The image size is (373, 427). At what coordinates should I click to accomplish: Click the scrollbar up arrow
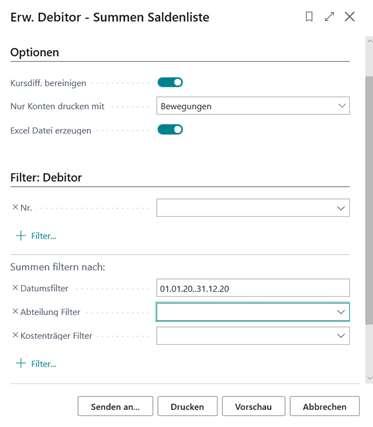(x=369, y=41)
